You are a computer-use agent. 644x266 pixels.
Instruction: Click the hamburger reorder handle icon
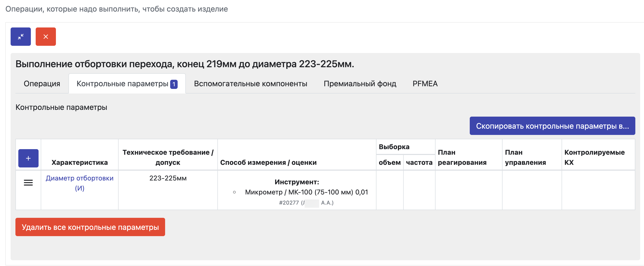[28, 183]
